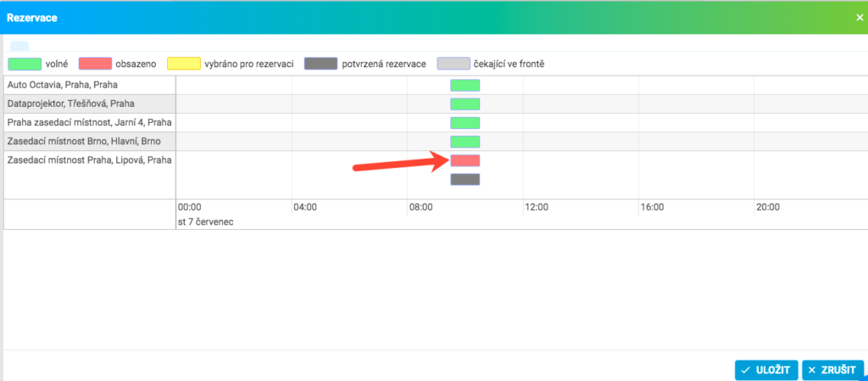Click the 16:00 time axis label
Screen dimensions: 868x381
[x=652, y=208]
